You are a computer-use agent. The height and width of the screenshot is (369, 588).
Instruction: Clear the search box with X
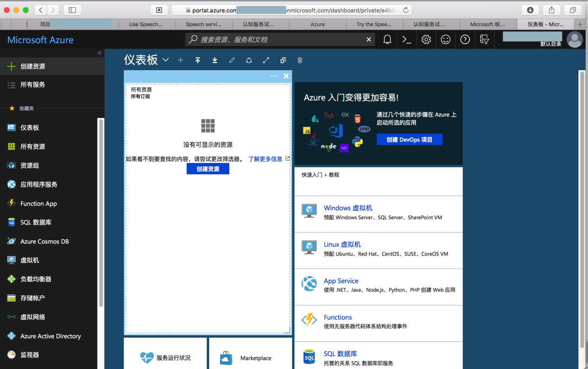pos(369,40)
